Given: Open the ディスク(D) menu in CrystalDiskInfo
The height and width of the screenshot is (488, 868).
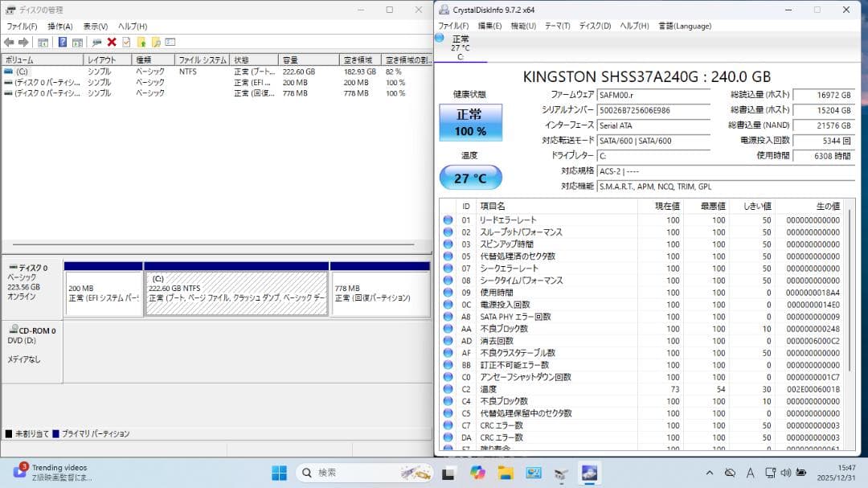Looking at the screenshot, I should coord(594,26).
